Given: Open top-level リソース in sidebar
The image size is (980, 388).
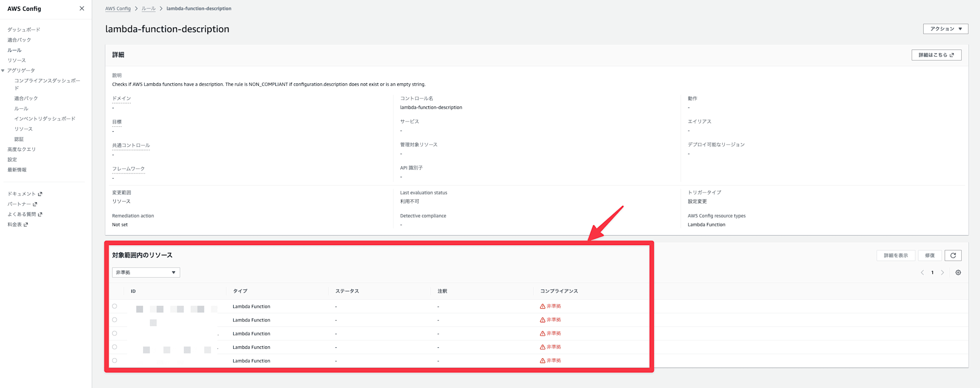Looking at the screenshot, I should pyautogui.click(x=17, y=60).
